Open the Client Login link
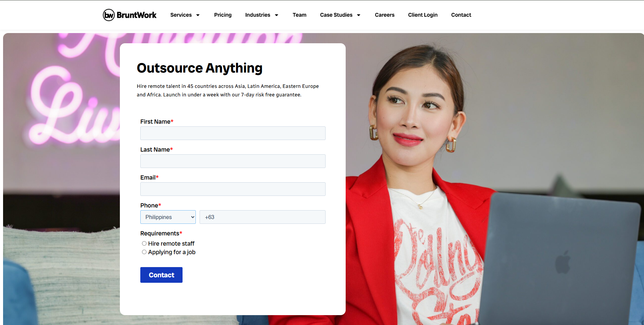 click(x=423, y=15)
